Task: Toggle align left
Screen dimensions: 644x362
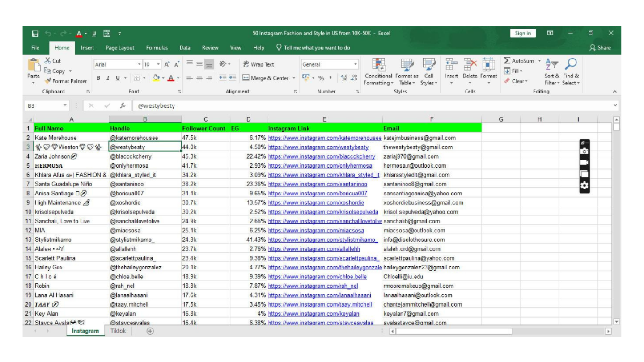Action: coord(190,78)
